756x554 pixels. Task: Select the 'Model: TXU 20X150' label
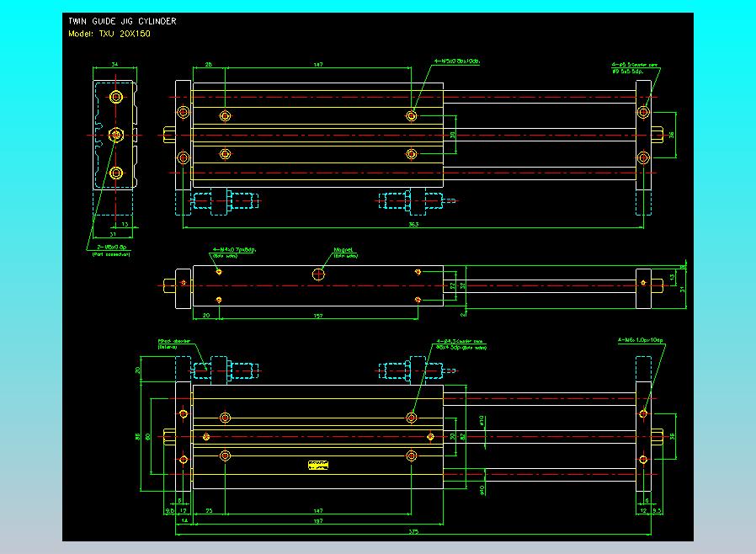pyautogui.click(x=109, y=34)
